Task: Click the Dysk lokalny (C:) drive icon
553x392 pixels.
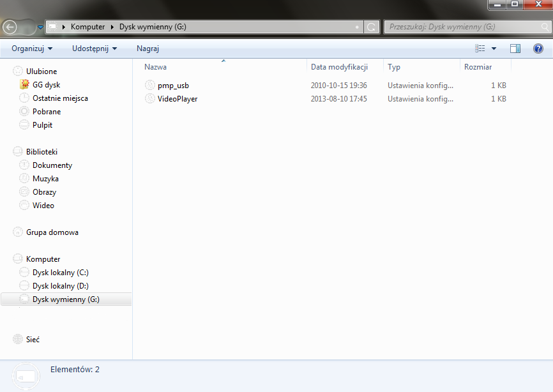Action: 24,272
